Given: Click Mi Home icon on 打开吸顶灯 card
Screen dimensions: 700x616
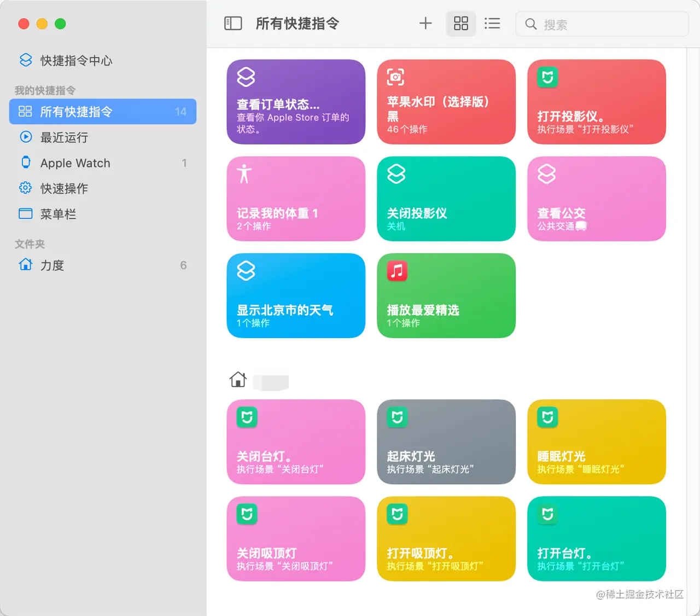Looking at the screenshot, I should click(397, 514).
